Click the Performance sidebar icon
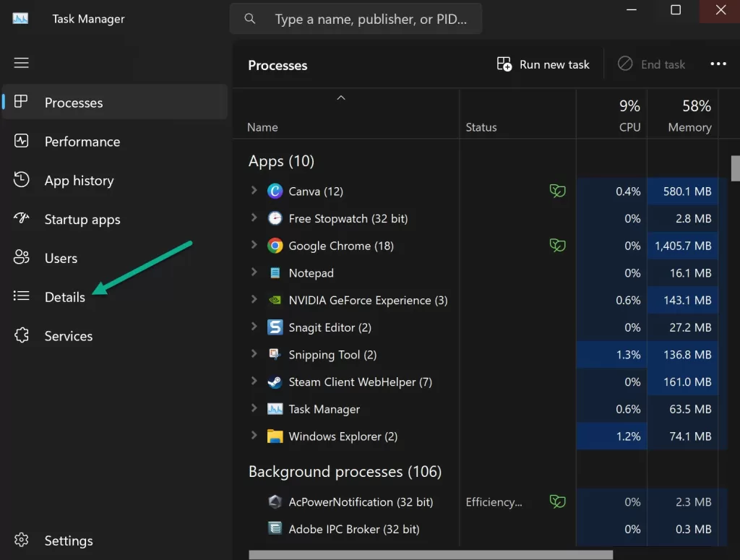Screen dimensions: 740x560 (21, 141)
